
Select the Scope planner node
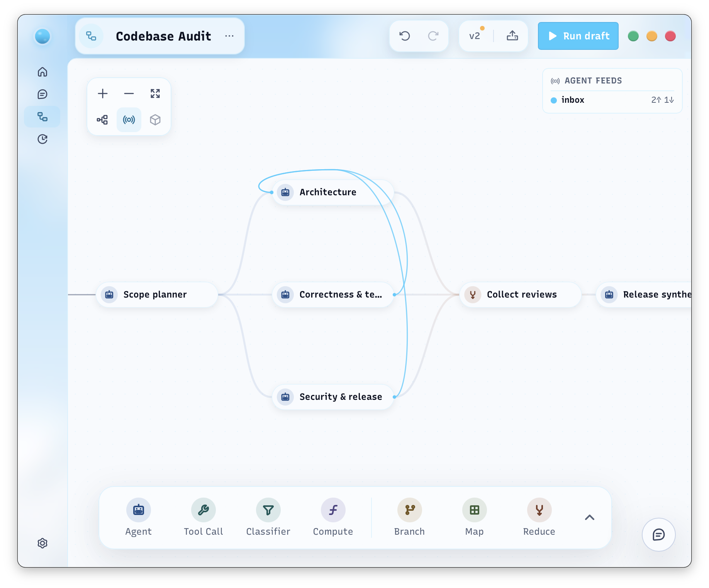(x=157, y=294)
